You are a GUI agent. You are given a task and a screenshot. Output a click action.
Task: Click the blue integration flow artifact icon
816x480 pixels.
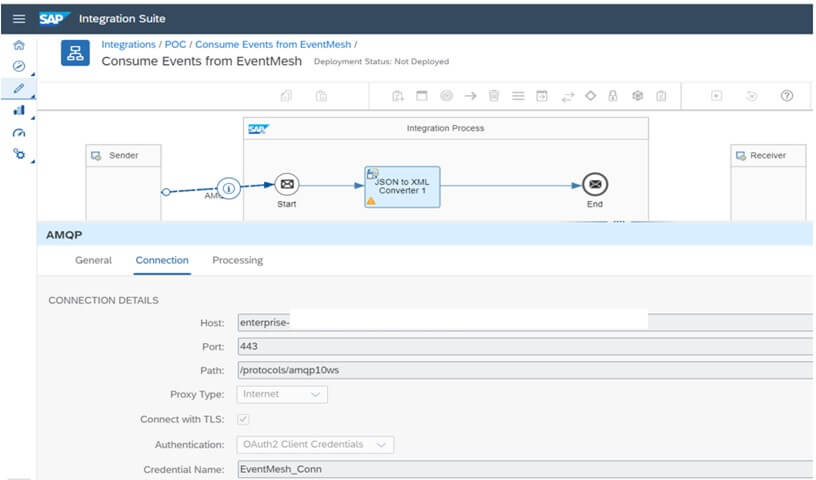point(75,53)
